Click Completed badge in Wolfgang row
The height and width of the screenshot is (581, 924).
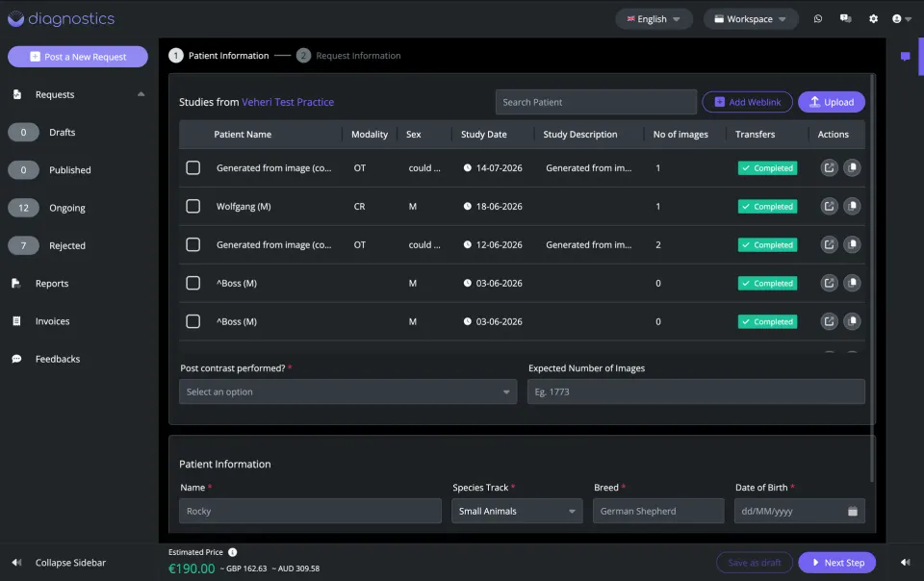point(767,206)
